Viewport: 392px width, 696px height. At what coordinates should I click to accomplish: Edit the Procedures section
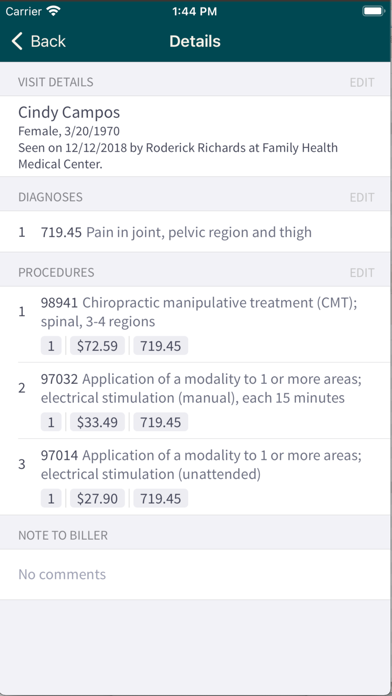click(x=362, y=273)
